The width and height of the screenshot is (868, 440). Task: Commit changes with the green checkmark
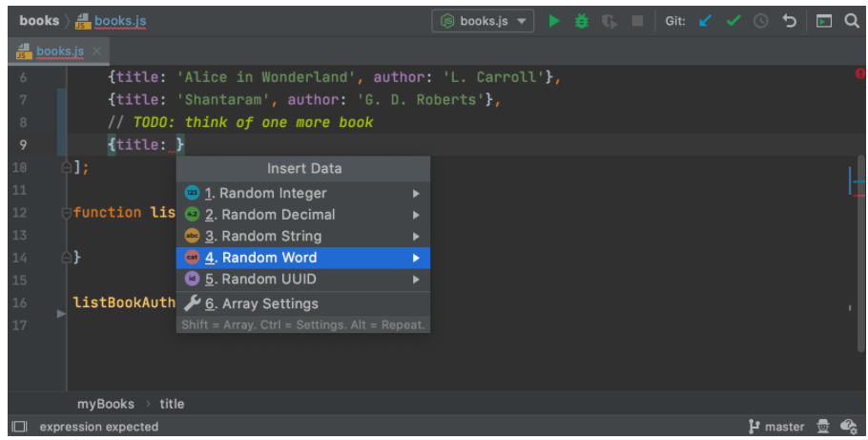click(x=733, y=21)
